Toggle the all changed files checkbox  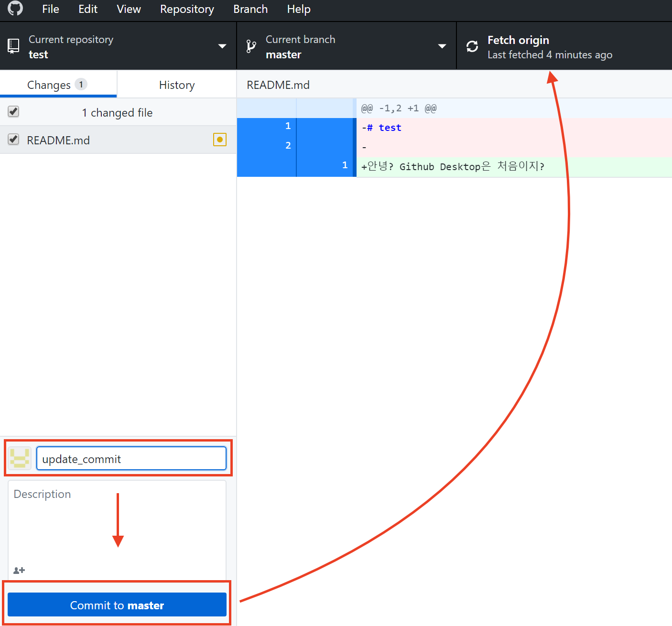pos(13,112)
